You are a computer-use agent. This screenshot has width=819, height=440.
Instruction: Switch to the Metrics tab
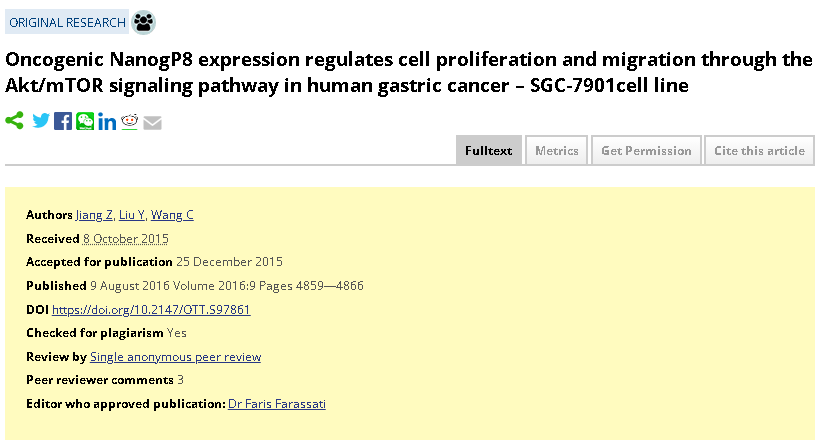pos(557,150)
